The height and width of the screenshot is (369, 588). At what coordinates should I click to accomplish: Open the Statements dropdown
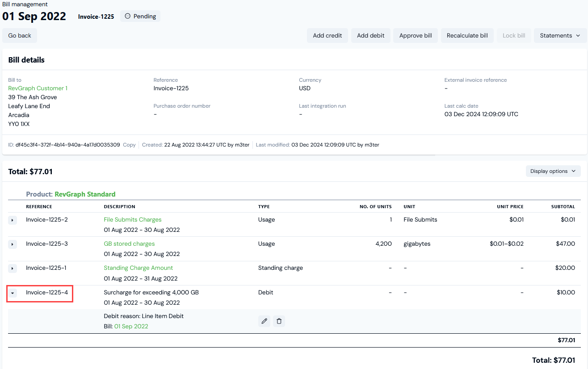click(x=560, y=36)
